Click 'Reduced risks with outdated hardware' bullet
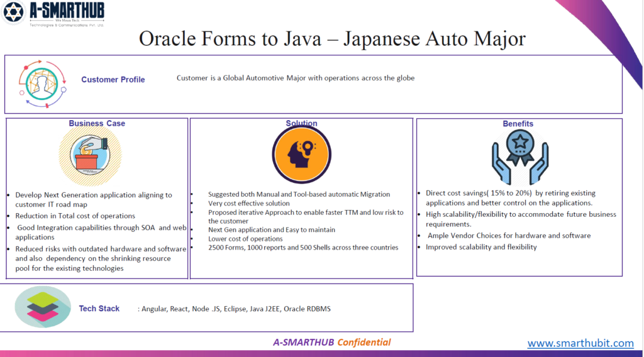Screen dimensions: 644x357 101,258
